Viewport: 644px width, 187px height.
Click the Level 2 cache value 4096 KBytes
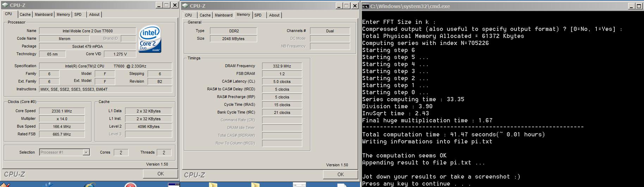point(149,127)
